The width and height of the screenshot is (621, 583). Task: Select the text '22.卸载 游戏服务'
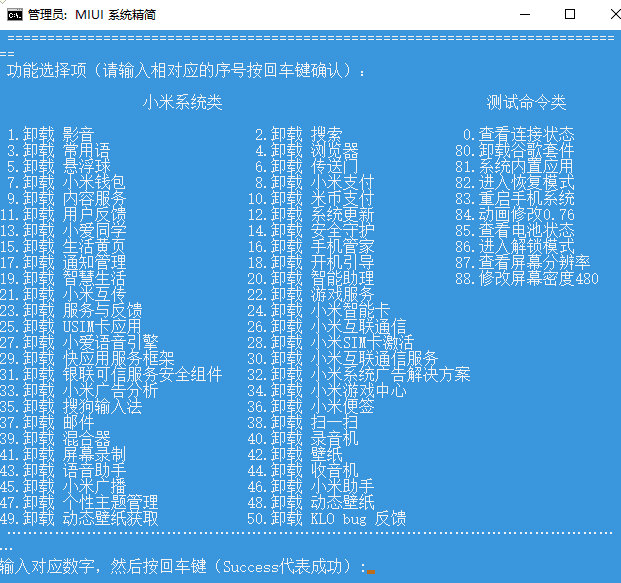[311, 295]
